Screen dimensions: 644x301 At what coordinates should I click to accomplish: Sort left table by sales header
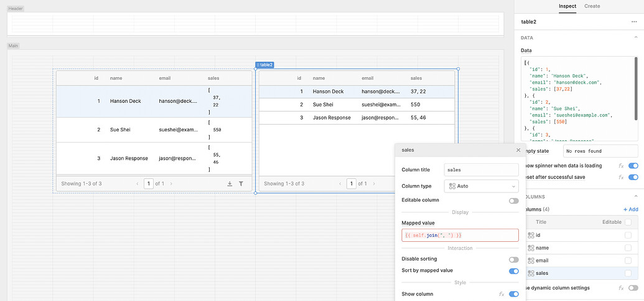[x=213, y=78]
